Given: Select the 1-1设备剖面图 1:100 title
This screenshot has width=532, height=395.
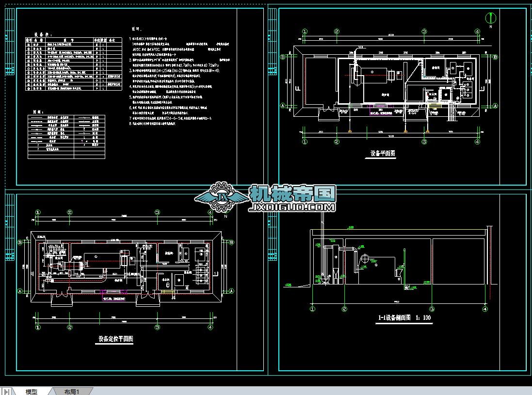Looking at the screenshot, I should pos(404,317).
